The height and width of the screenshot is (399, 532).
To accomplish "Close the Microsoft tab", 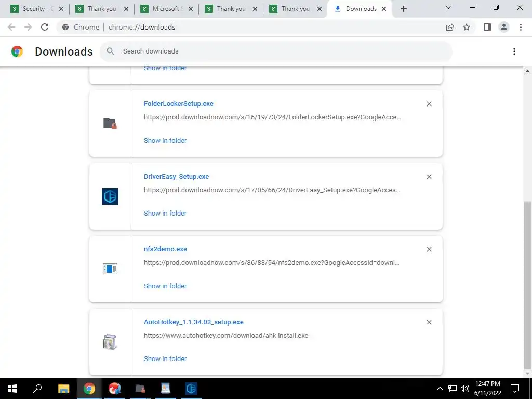I will coord(191,9).
